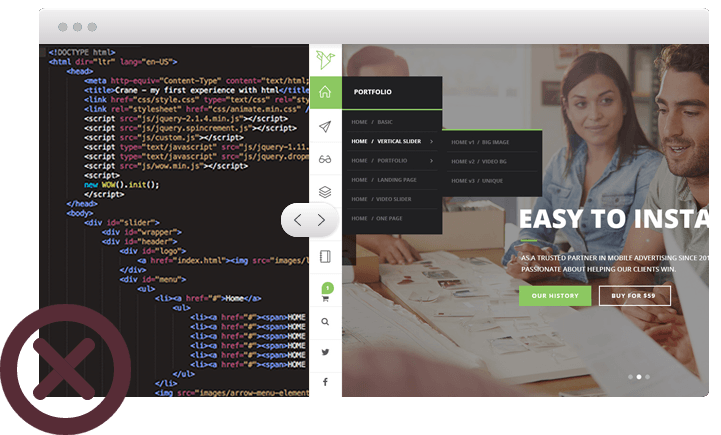Click the <!DOCTYPE html> code line
This screenshot has height=435, width=721.
pos(82,52)
